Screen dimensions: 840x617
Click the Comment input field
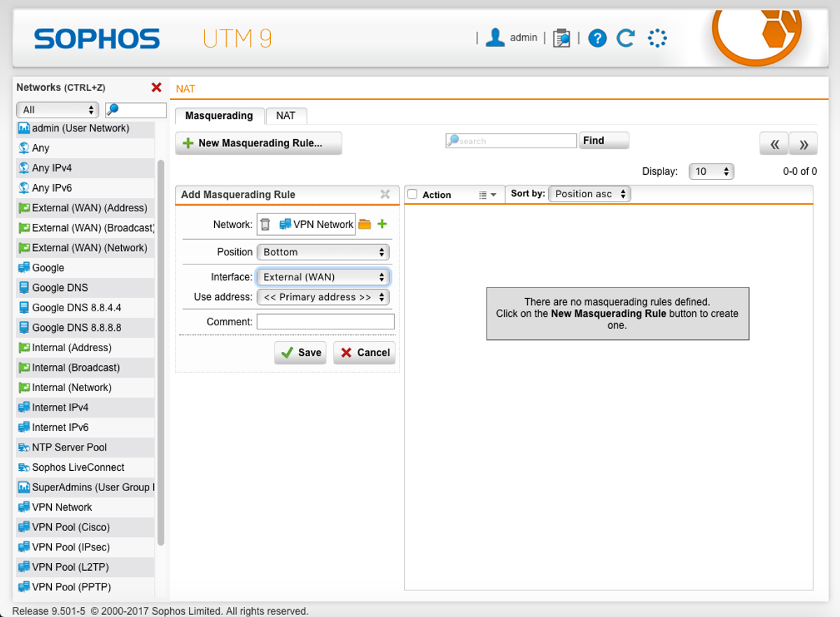point(325,322)
